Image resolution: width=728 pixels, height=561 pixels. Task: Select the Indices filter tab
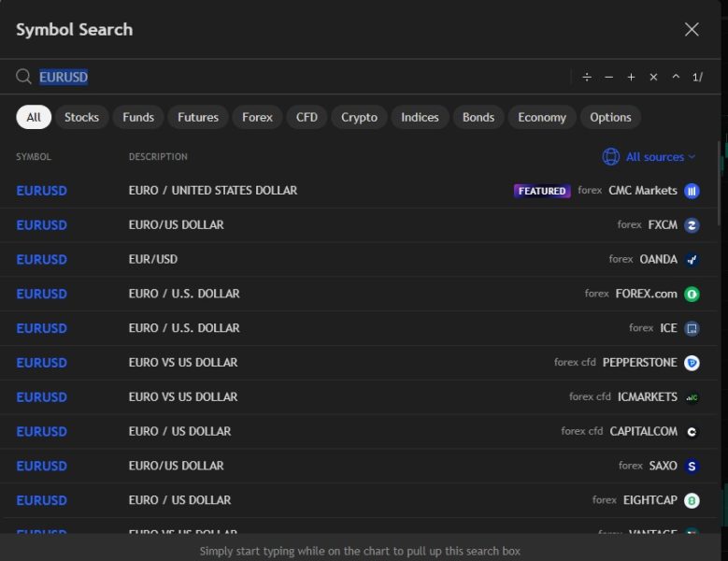[x=420, y=117]
